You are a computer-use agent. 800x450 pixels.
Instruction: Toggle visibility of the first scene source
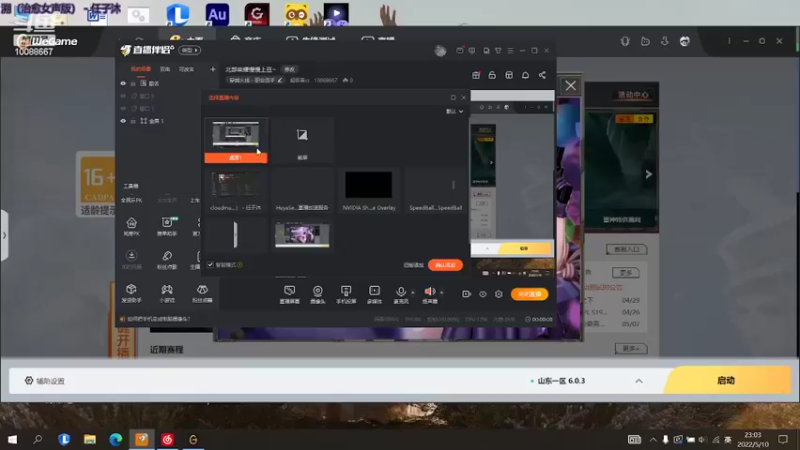(123, 83)
